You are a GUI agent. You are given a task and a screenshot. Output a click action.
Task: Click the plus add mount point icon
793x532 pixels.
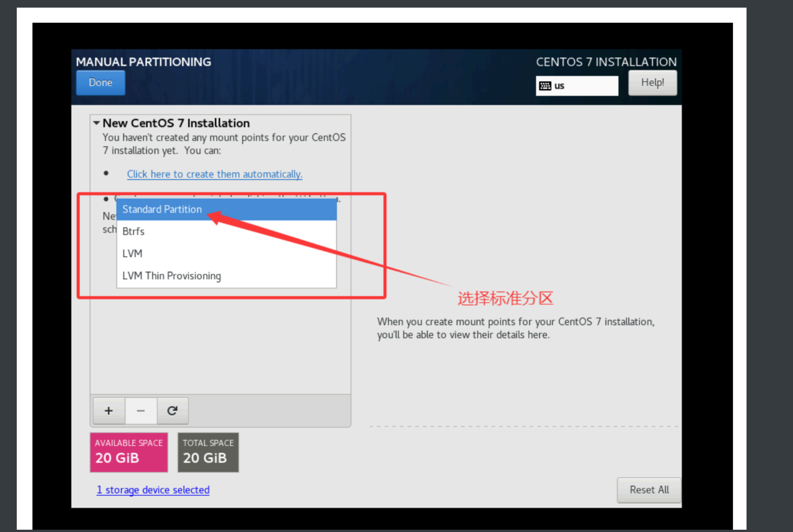(109, 411)
